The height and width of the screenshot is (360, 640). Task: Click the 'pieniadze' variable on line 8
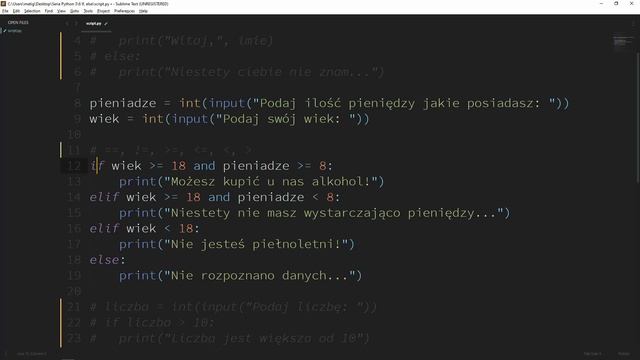[122, 103]
